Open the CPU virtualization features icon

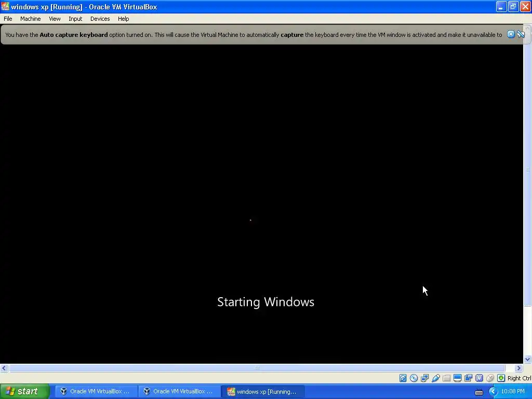pos(479,378)
